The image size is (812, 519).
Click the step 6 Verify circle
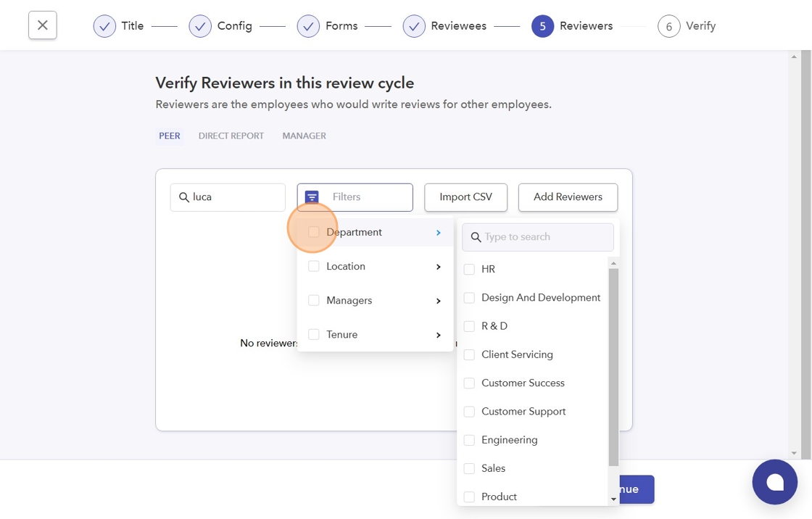click(x=668, y=27)
